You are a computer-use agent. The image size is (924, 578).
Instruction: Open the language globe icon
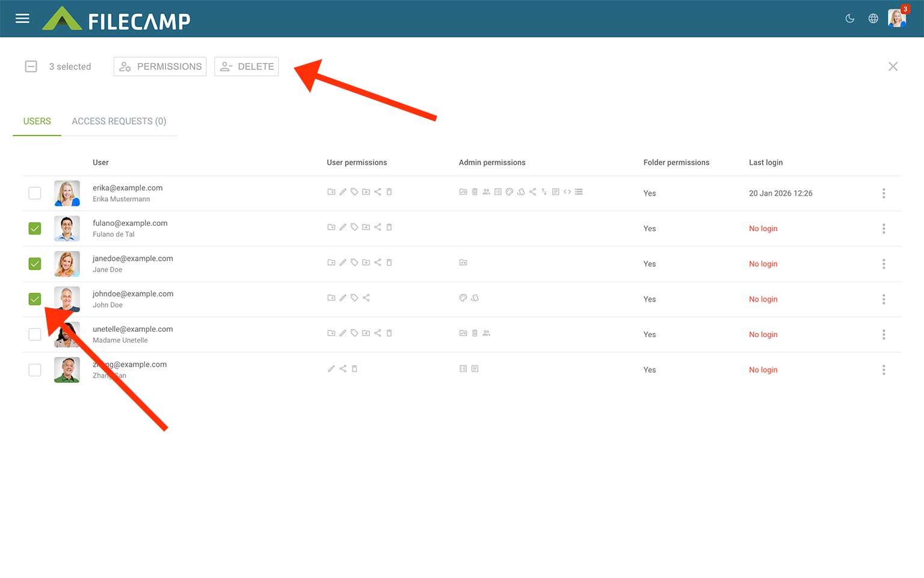[873, 19]
